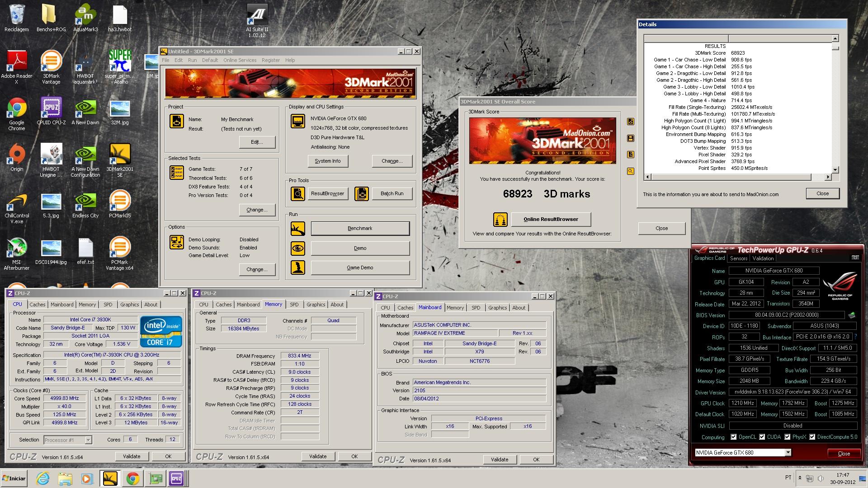Viewport: 868px width, 488px height.
Task: Open Google Chrome desktop shortcut
Action: [17, 114]
